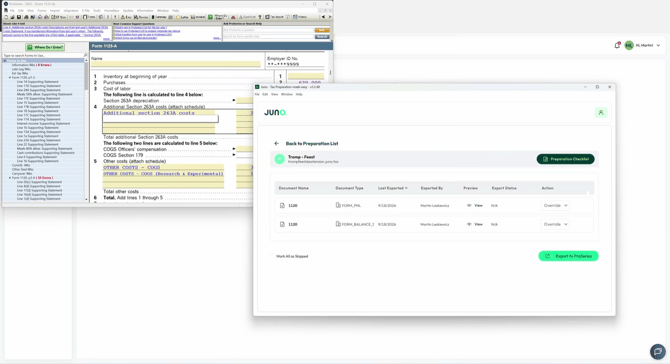Sort by the Last Exported column header
The height and width of the screenshot is (364, 670).
(392, 188)
